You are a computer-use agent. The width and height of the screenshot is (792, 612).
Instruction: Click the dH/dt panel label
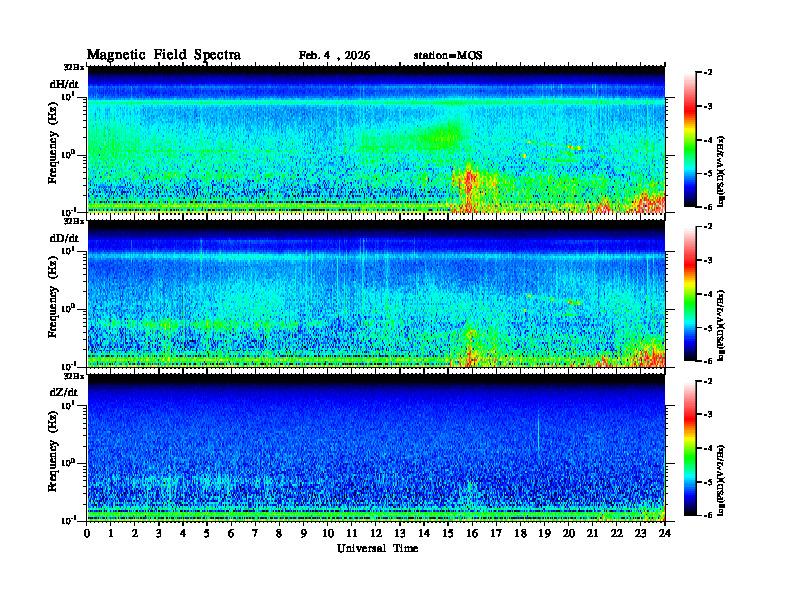pyautogui.click(x=64, y=84)
